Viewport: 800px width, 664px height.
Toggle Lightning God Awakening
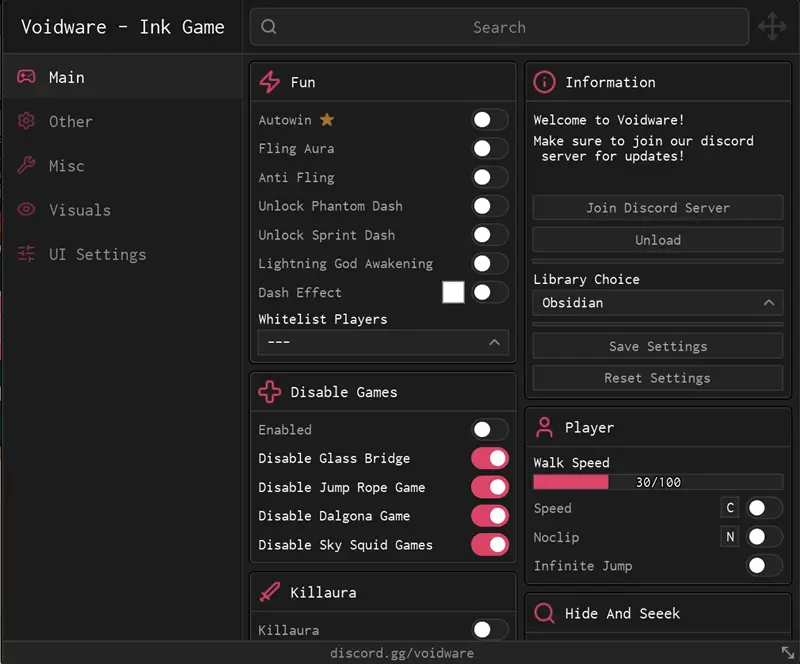[489, 263]
